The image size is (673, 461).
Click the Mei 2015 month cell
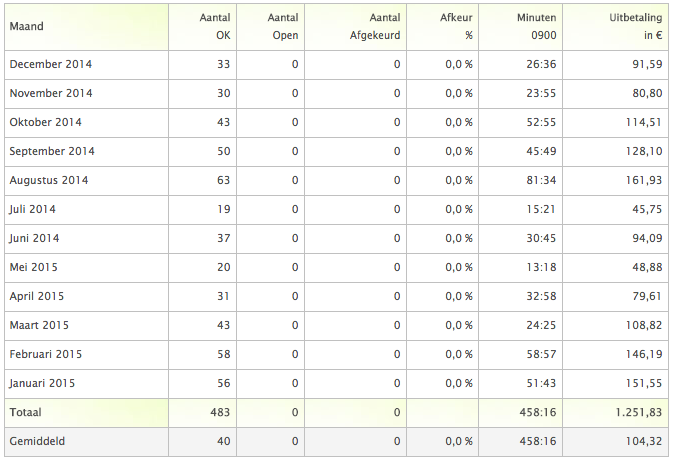(x=86, y=267)
